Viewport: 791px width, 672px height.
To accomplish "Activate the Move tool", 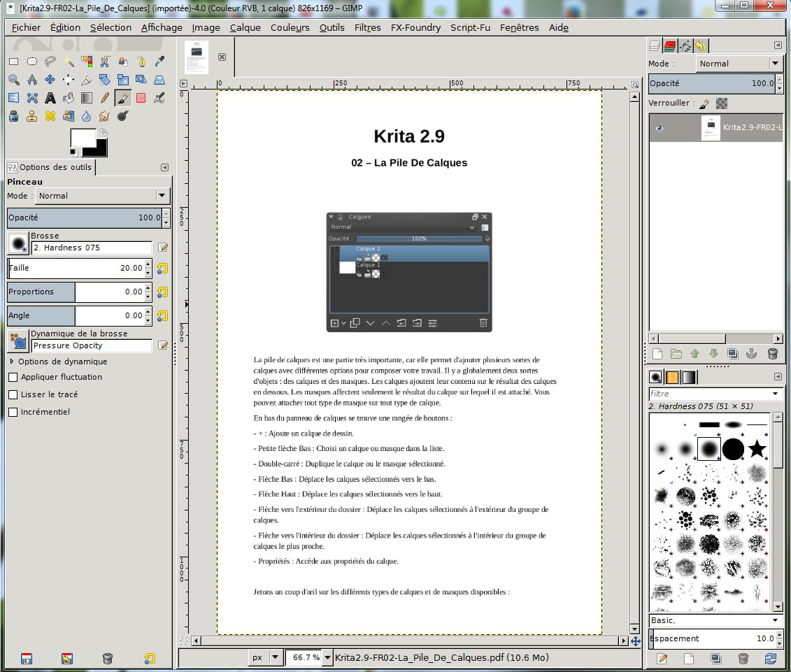I will coord(50,80).
